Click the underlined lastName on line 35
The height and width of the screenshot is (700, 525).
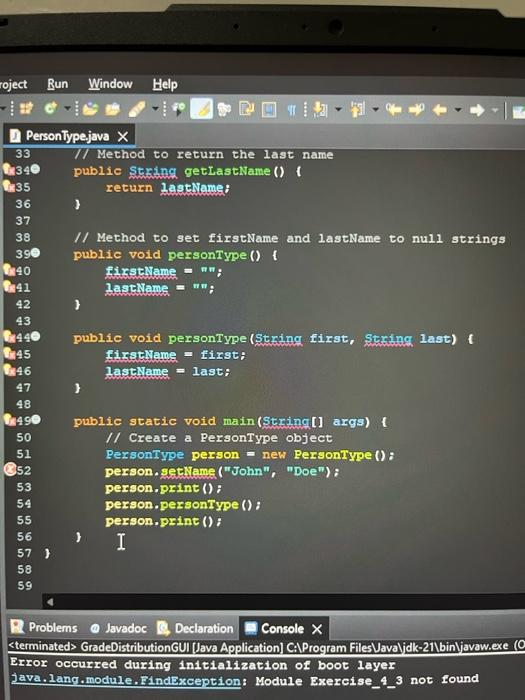(192, 188)
